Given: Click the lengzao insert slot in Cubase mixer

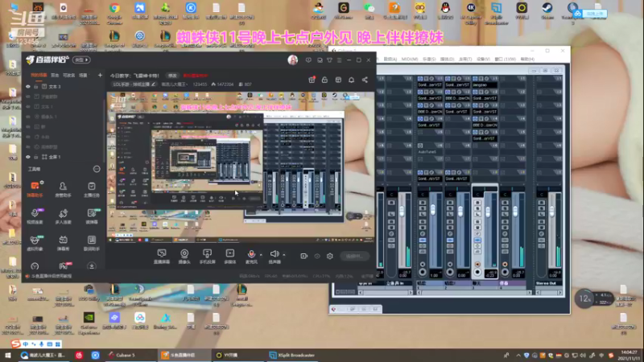Looking at the screenshot, I should 485,85.
